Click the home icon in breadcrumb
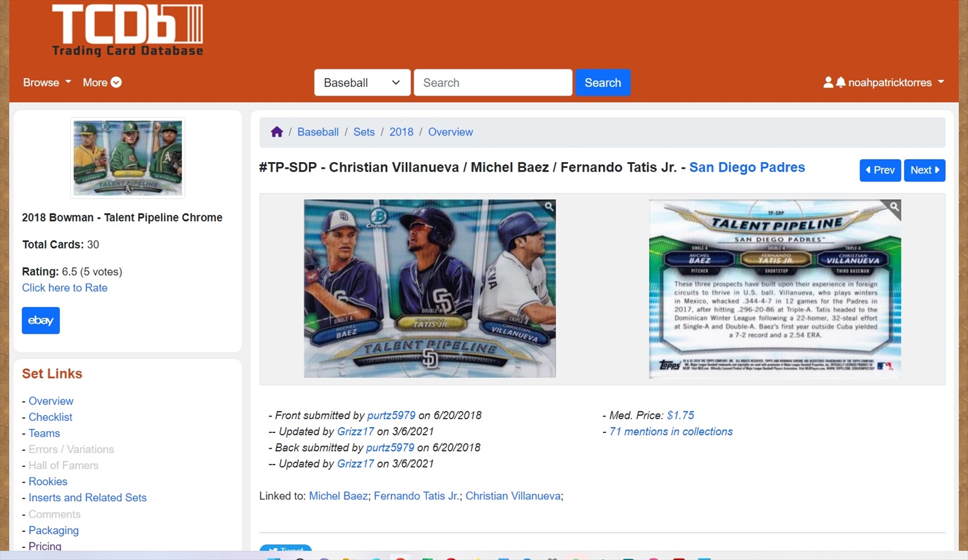968x560 pixels. point(276,132)
